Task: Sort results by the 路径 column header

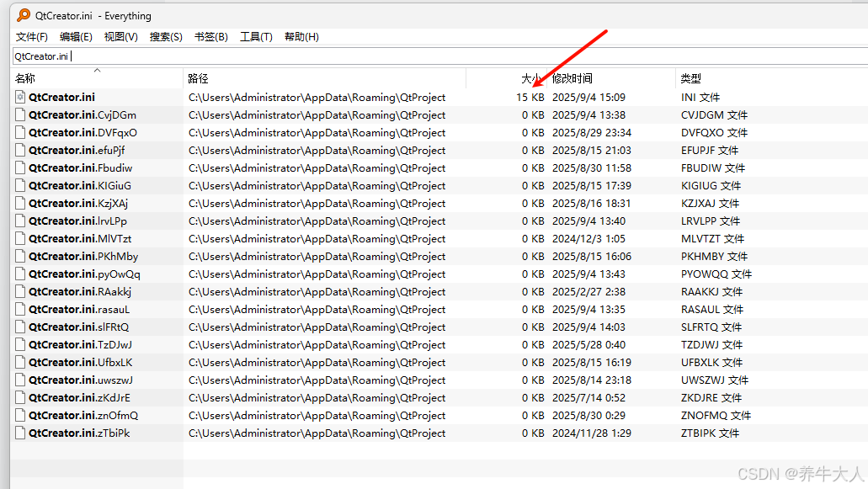Action: pos(324,78)
